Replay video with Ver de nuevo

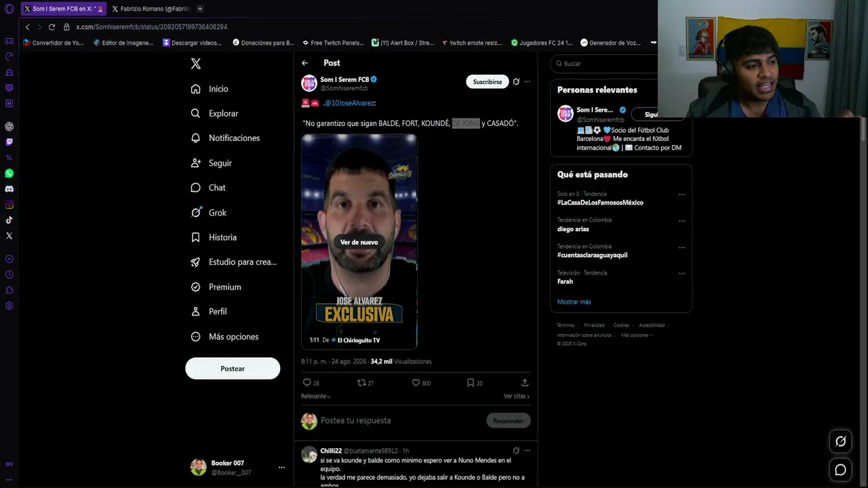pos(359,242)
